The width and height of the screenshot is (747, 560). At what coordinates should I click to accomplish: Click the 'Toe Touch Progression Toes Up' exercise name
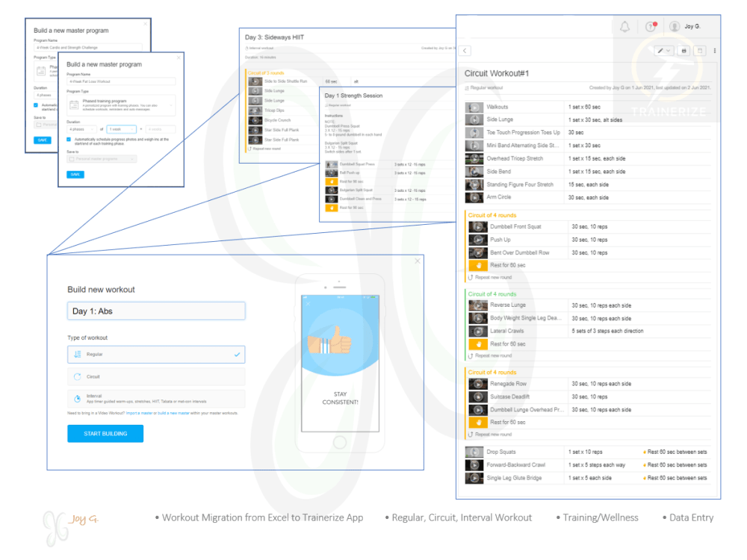[x=523, y=132]
